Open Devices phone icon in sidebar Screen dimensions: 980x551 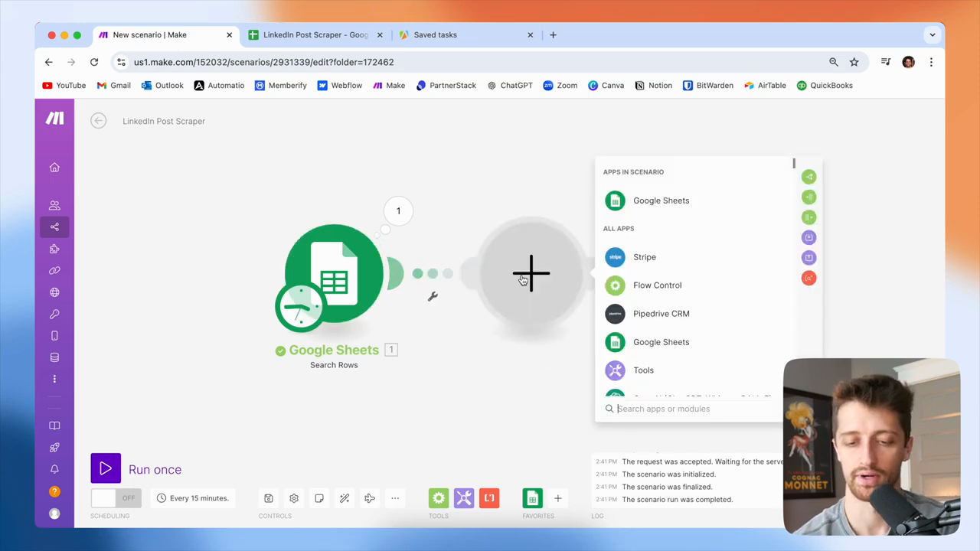point(54,336)
